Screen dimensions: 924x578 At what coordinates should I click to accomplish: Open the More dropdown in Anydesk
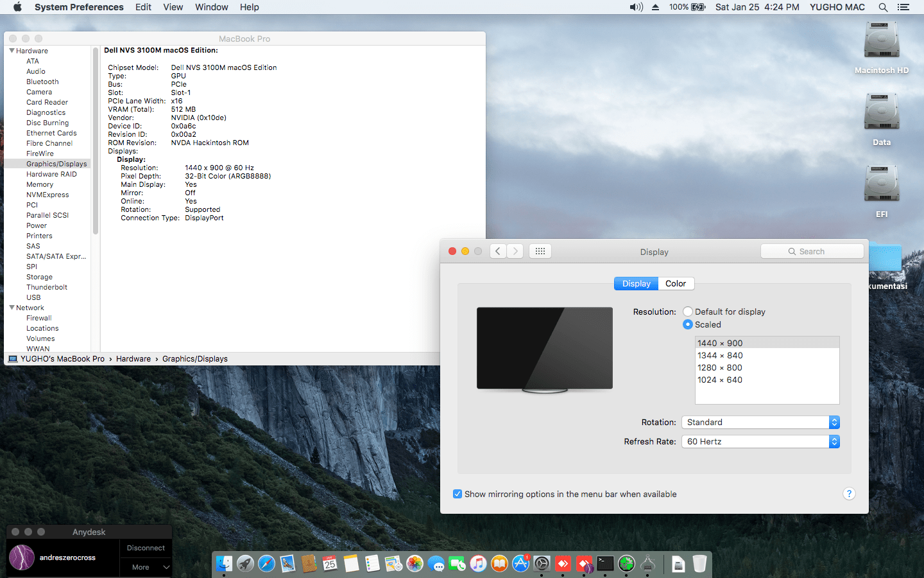point(146,567)
